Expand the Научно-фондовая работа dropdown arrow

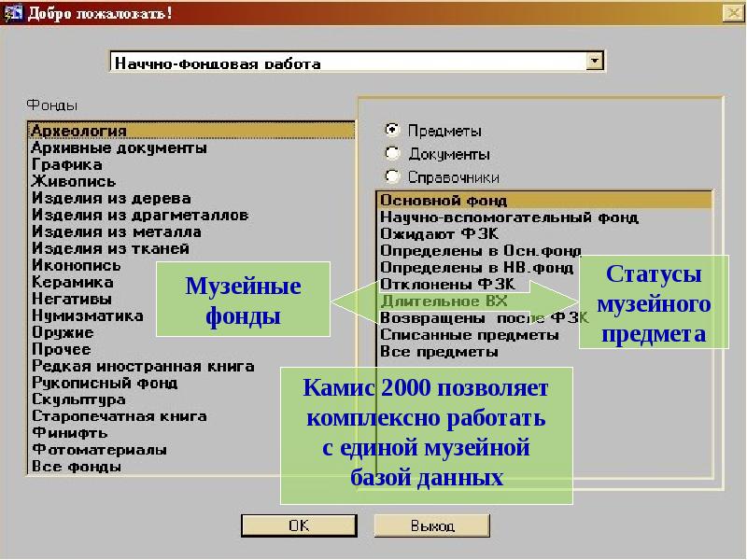coord(594,62)
